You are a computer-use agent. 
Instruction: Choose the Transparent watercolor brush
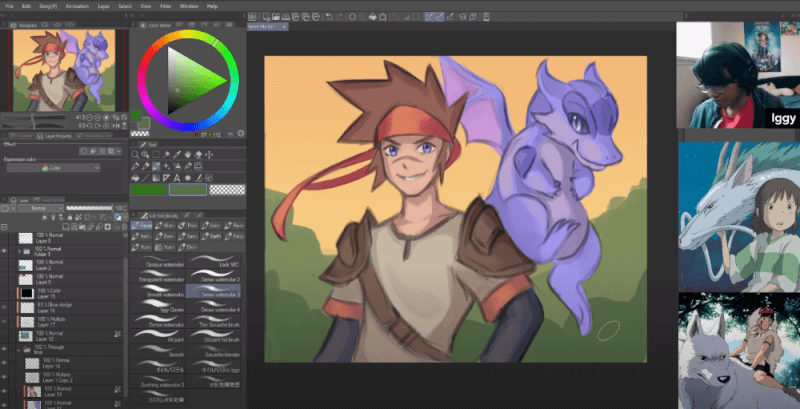pos(157,277)
